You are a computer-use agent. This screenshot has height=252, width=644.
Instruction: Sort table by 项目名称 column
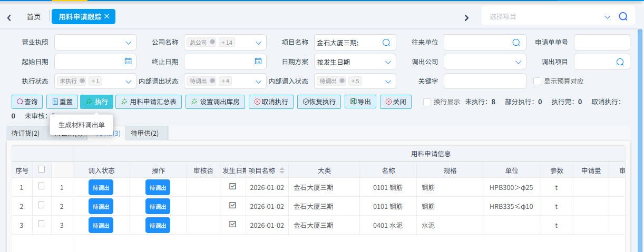point(282,170)
